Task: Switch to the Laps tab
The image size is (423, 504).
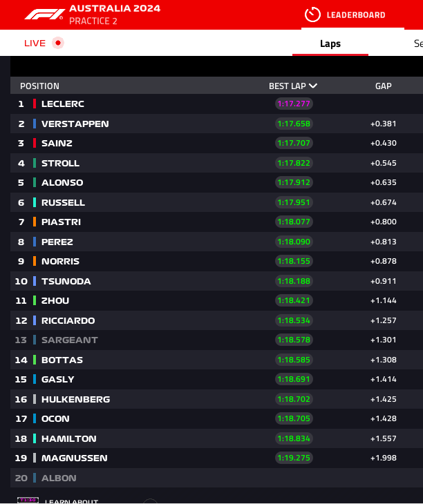Action: point(330,43)
